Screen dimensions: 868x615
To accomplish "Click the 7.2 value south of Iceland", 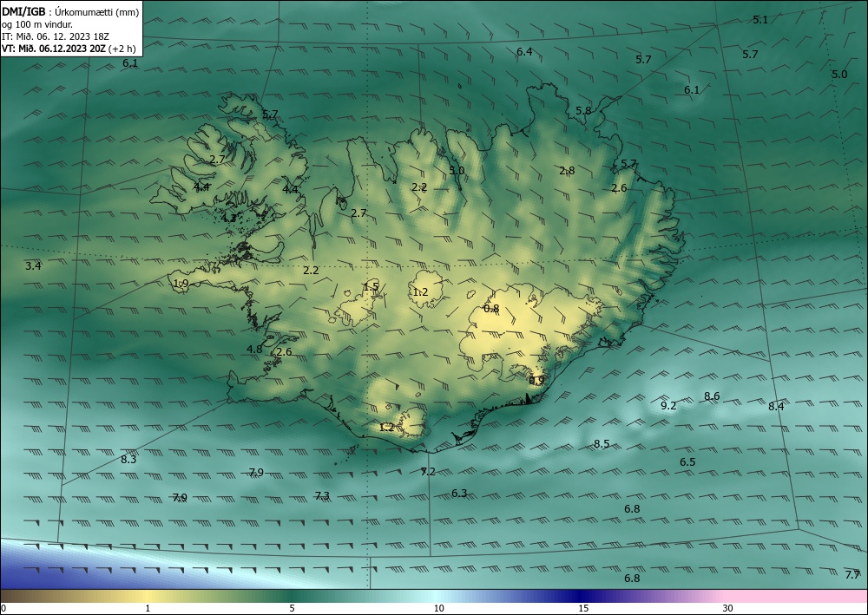I will (428, 472).
